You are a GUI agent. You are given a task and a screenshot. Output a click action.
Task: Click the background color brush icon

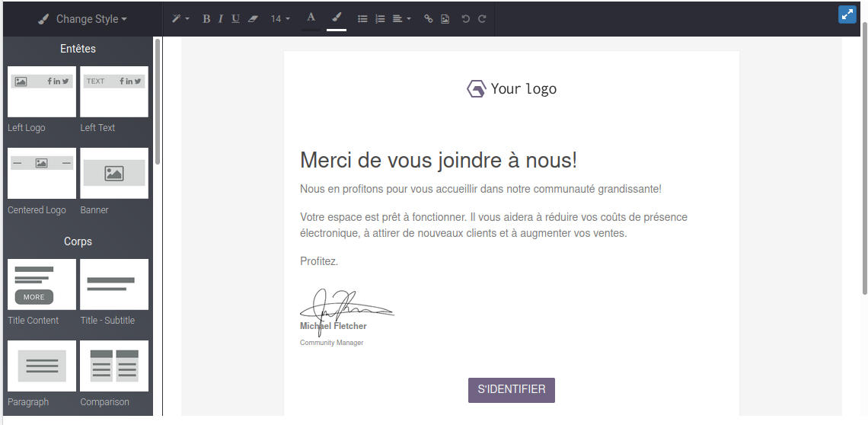(x=337, y=18)
